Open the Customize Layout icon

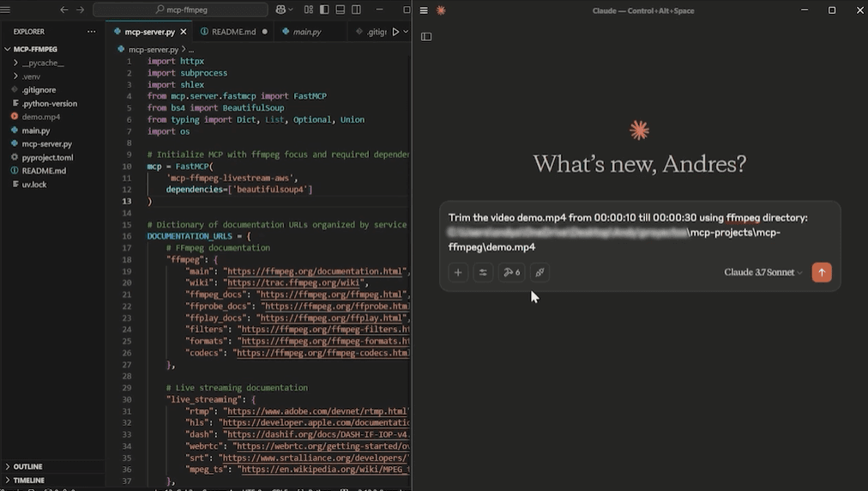tap(308, 9)
